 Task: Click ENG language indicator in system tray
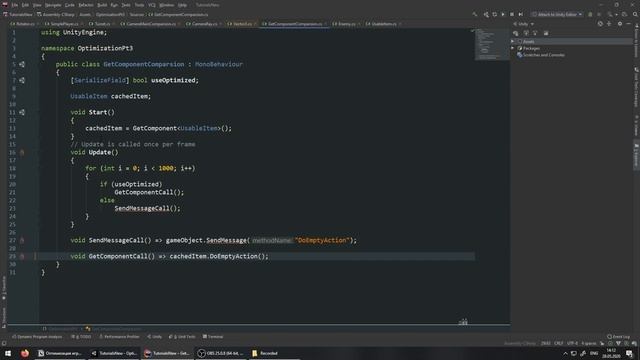pos(594,353)
